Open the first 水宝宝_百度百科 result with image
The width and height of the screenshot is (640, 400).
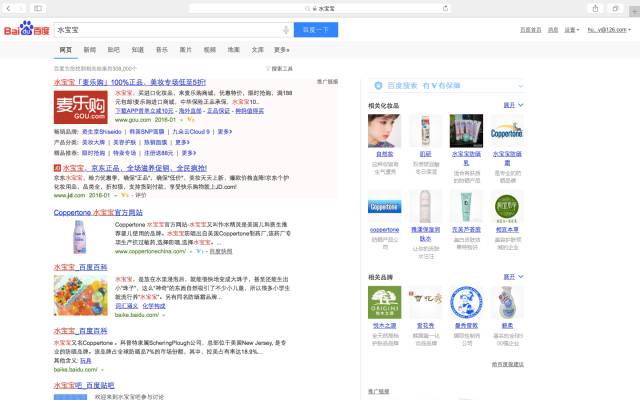pyautogui.click(x=80, y=267)
